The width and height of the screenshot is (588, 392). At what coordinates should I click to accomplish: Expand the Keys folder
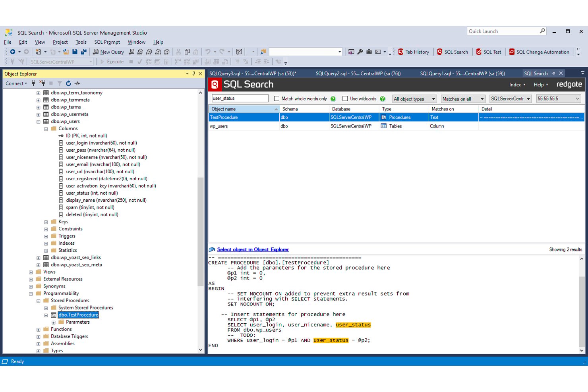(46, 222)
